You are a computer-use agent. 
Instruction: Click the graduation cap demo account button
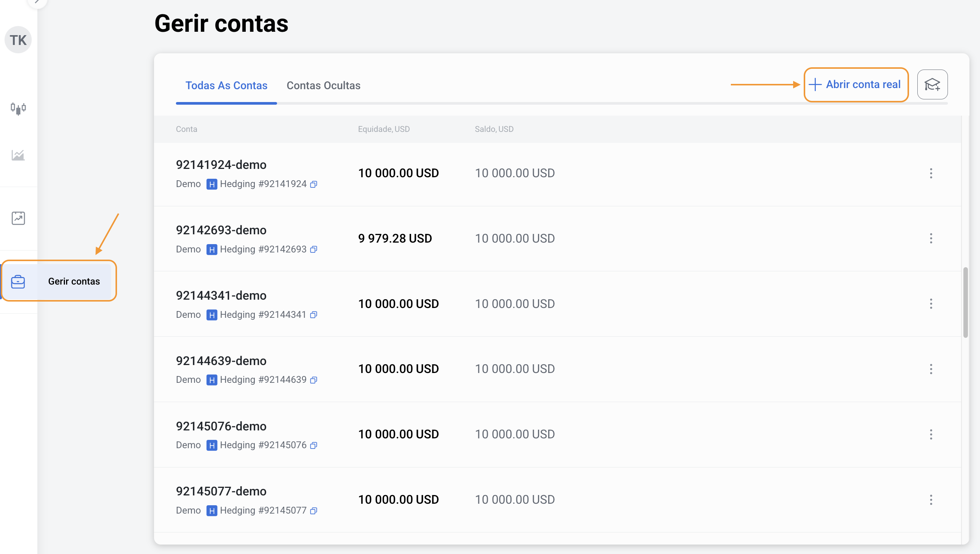tap(932, 85)
